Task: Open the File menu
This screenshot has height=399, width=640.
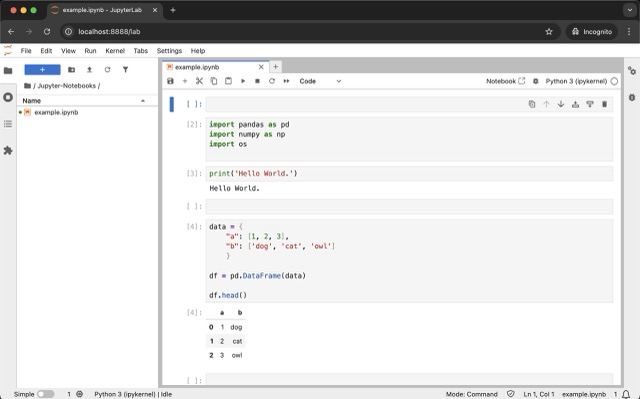Action: (x=26, y=51)
